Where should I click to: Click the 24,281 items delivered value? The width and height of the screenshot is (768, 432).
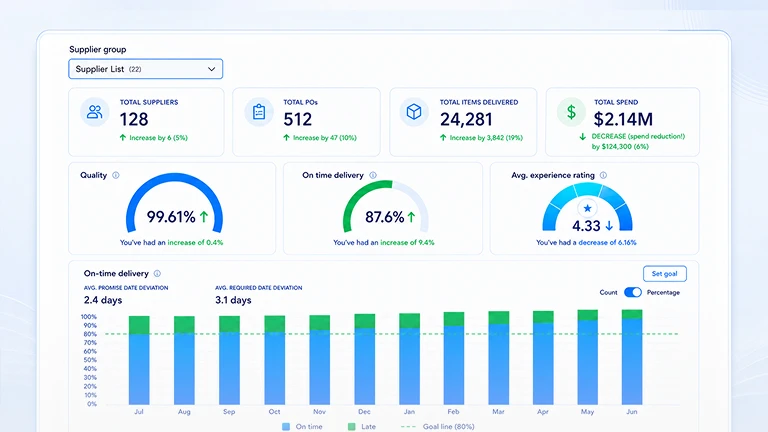click(x=466, y=120)
